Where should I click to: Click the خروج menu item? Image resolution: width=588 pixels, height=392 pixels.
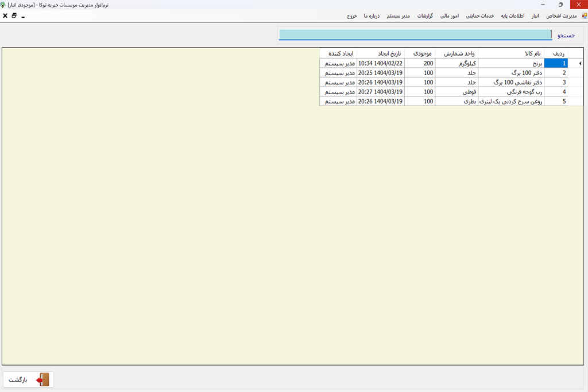tap(352, 16)
